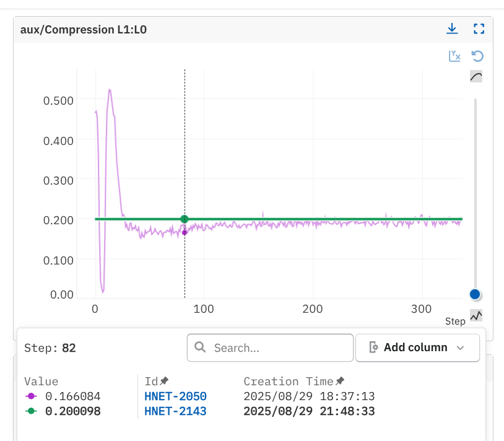The width and height of the screenshot is (504, 441).
Task: Click the jagged line icon below slider
Action: pos(476,315)
